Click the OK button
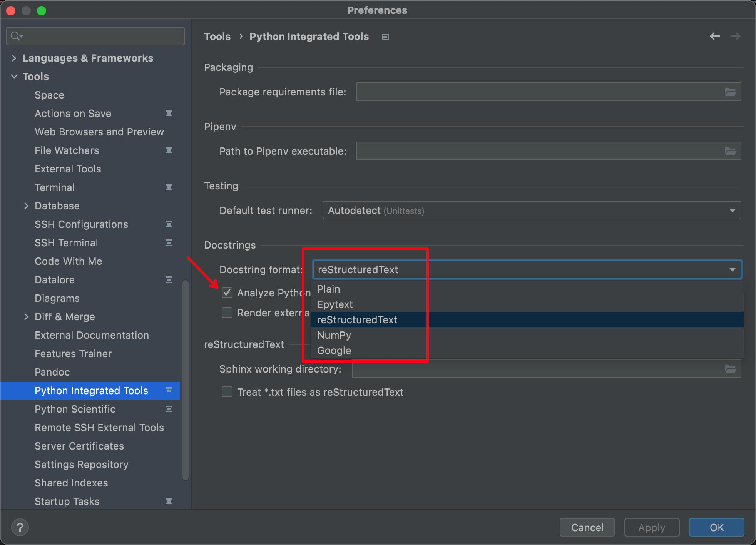This screenshot has width=756, height=545. coord(716,527)
